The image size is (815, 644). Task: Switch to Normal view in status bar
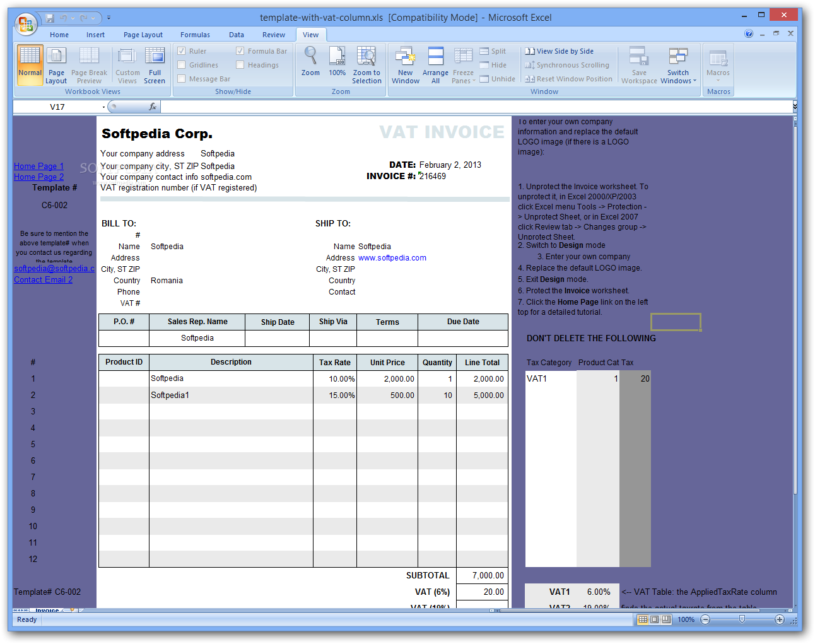(x=643, y=619)
